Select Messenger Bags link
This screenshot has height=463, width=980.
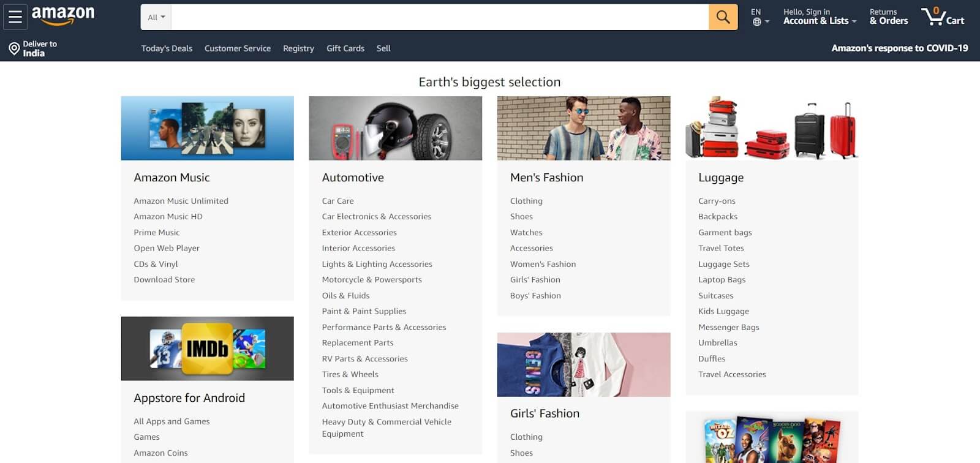729,327
